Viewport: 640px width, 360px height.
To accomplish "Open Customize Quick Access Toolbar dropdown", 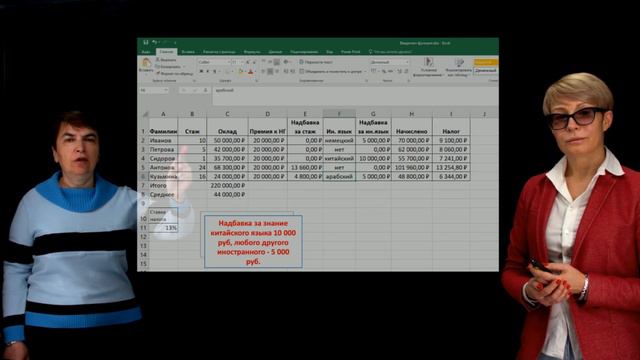I will 175,42.
